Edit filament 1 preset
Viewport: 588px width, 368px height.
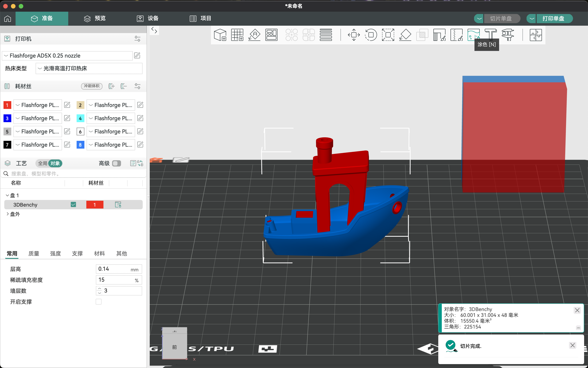click(67, 105)
